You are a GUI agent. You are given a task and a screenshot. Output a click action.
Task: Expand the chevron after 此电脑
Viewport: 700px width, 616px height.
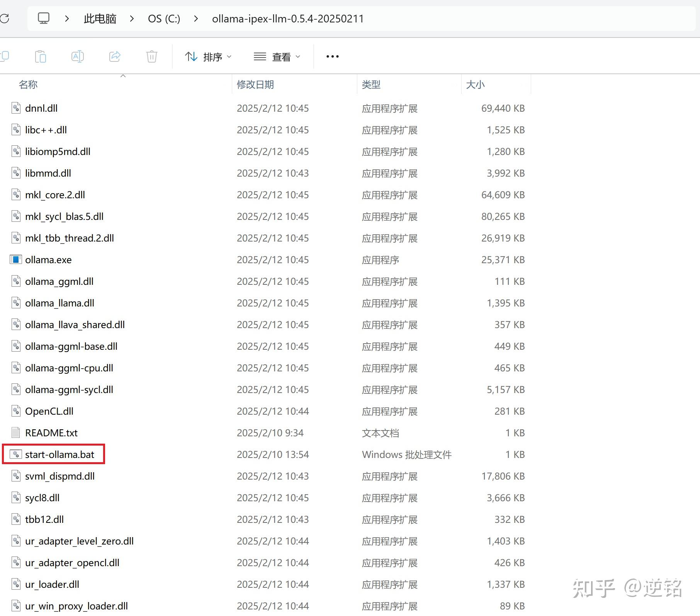(132, 19)
